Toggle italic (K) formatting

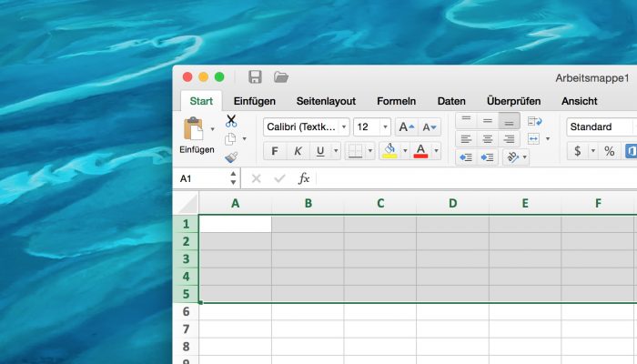[298, 151]
